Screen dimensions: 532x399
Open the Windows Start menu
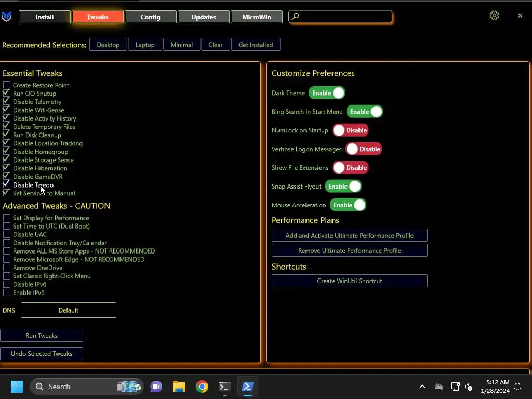coord(17,387)
